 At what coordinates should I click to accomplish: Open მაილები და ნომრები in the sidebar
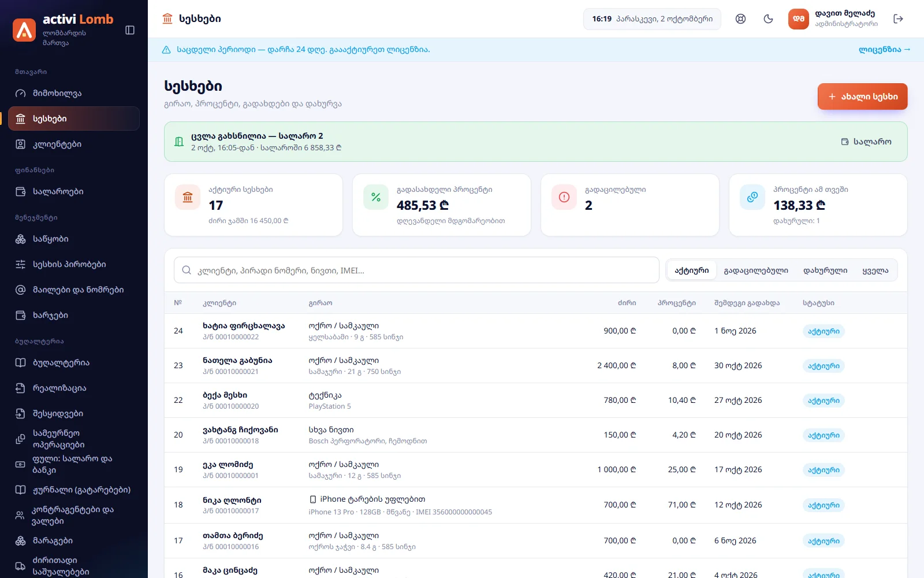(74, 290)
